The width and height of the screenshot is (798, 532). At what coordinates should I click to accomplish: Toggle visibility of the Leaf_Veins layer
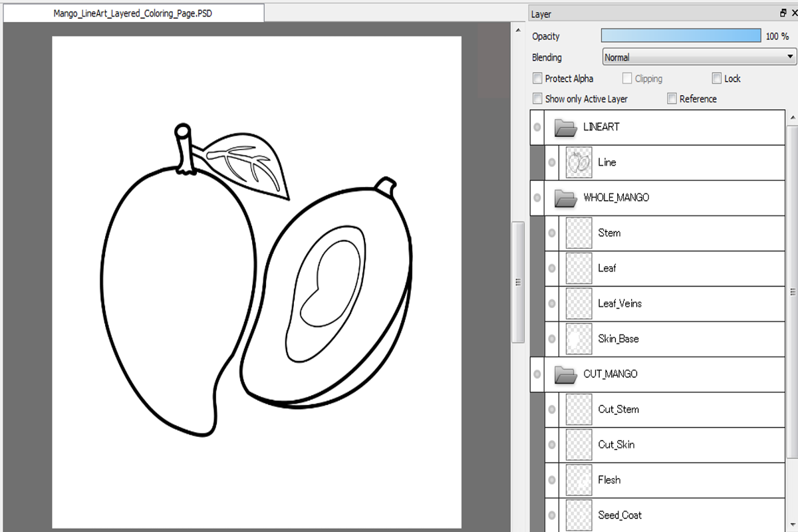point(551,304)
